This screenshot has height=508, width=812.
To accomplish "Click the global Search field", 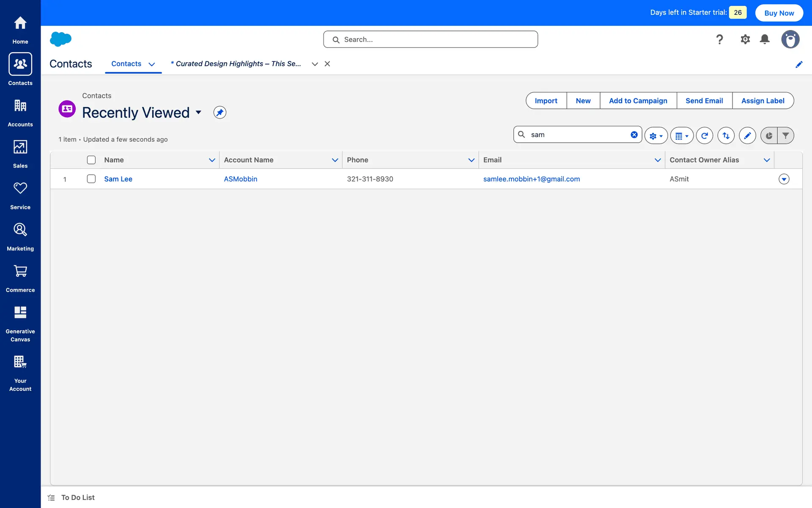I will pos(431,39).
